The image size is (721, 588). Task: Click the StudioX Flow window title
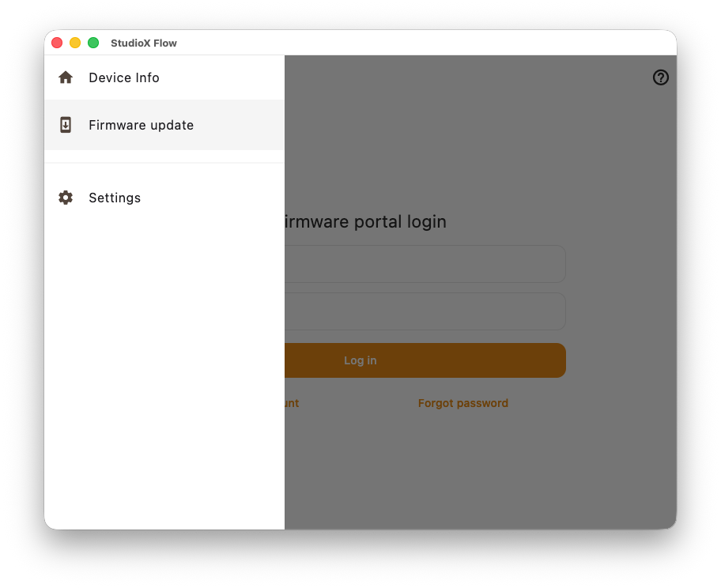144,43
